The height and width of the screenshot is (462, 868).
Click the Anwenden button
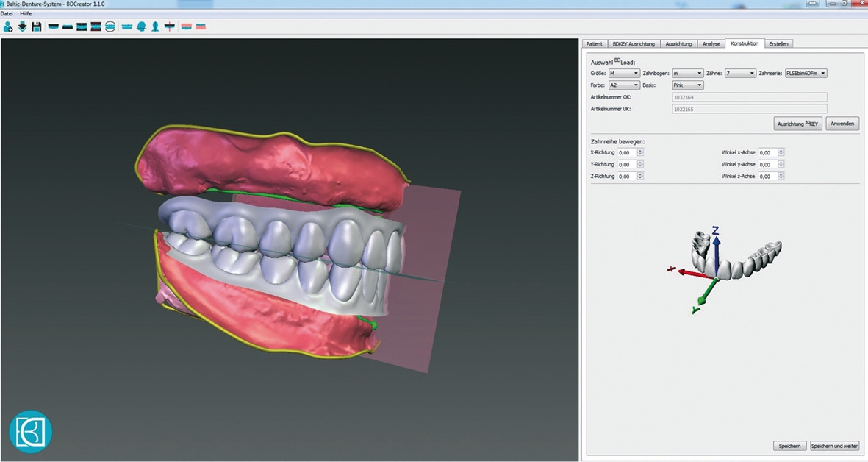pyautogui.click(x=842, y=124)
